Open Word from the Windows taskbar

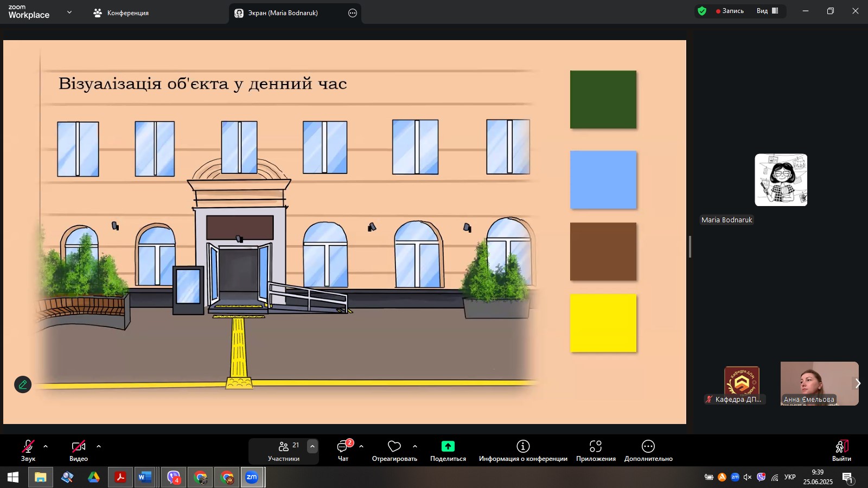click(144, 477)
